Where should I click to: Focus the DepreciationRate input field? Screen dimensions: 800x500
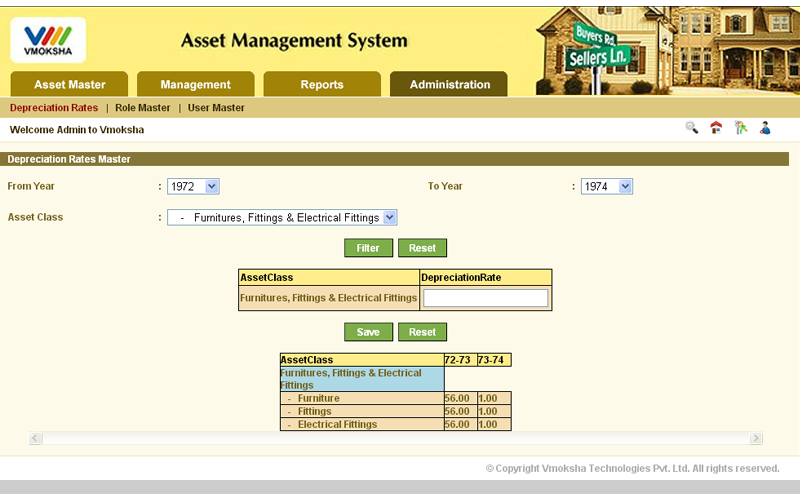pyautogui.click(x=486, y=298)
